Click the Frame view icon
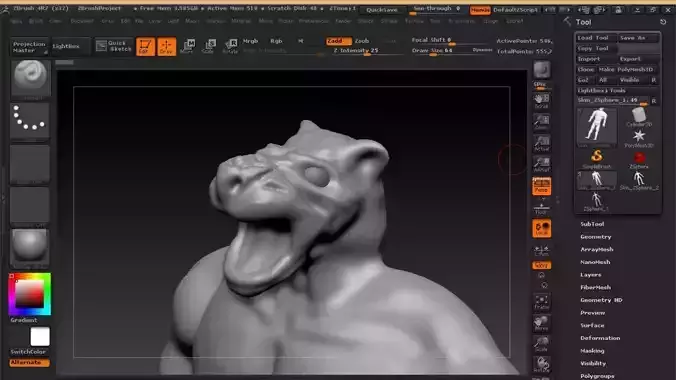This screenshot has width=676, height=380. 541,302
